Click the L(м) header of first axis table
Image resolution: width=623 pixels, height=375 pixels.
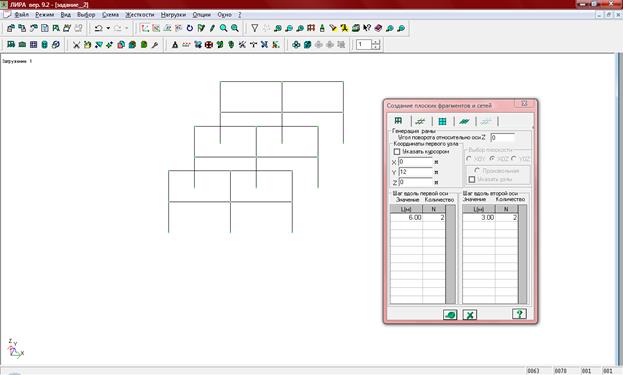[x=406, y=209]
